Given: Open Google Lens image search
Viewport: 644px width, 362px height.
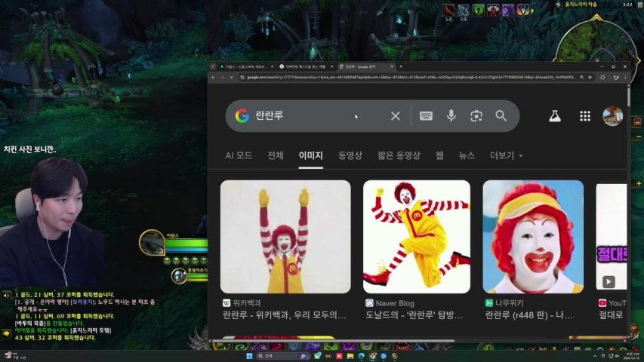Looking at the screenshot, I should [x=476, y=116].
